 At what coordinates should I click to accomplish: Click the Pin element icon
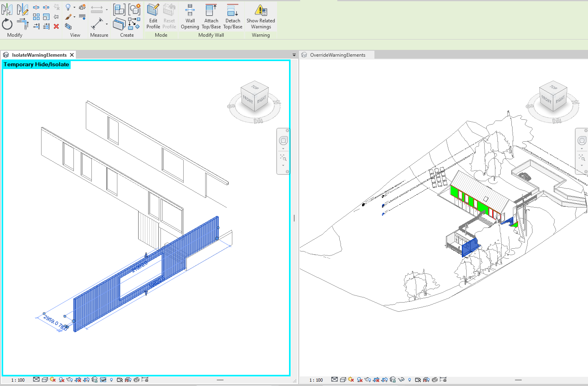56,17
